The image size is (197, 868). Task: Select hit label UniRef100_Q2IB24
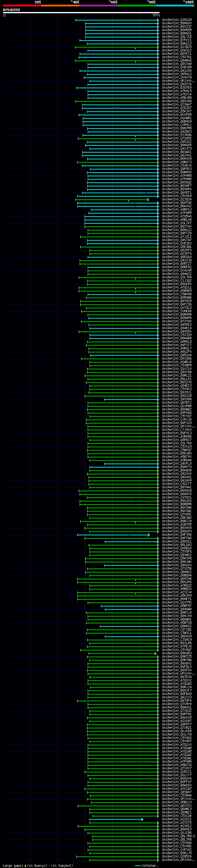click(x=177, y=200)
